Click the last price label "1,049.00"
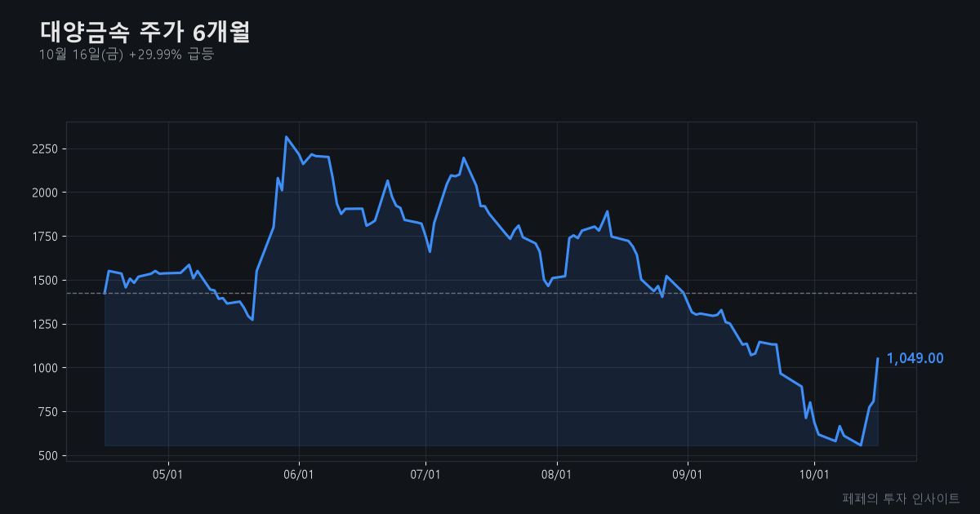 point(915,358)
